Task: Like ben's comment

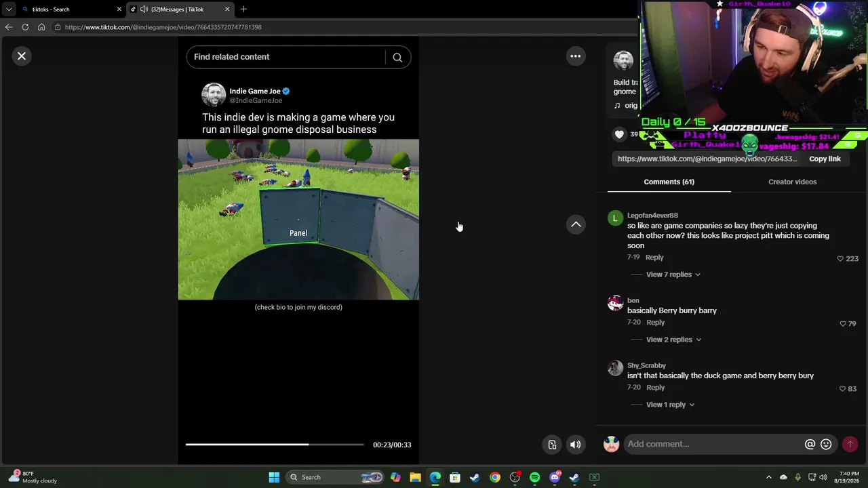Action: [843, 324]
